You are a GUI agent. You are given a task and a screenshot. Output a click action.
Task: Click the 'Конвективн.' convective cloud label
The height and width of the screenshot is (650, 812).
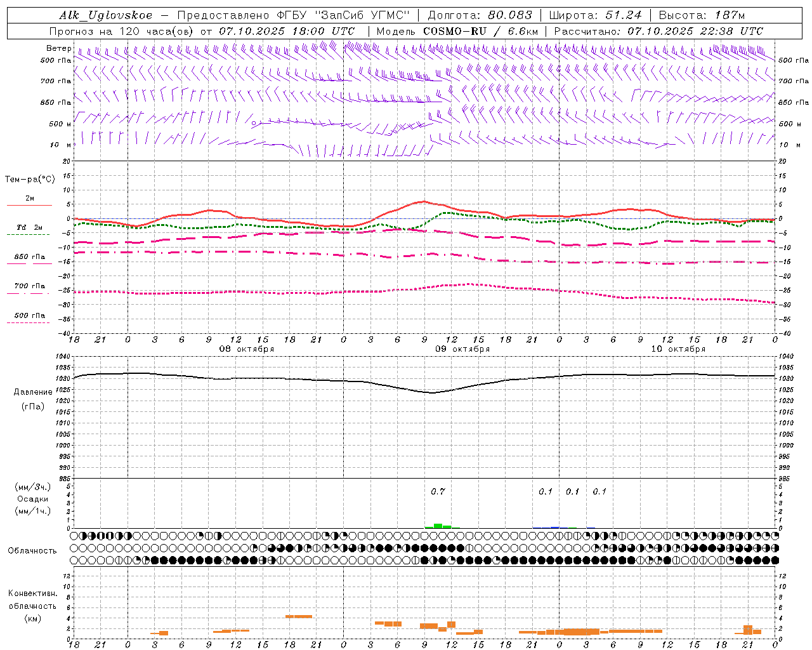(32, 594)
